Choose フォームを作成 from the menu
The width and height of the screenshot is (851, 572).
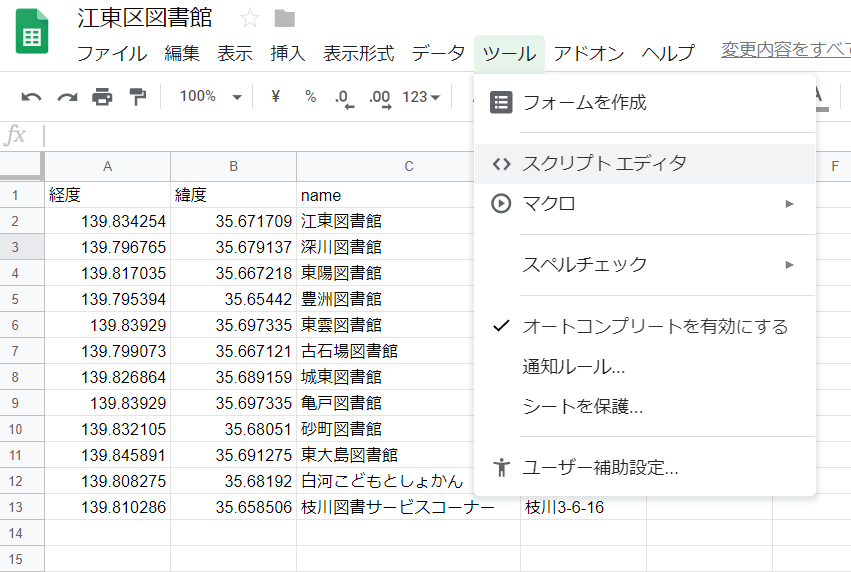coord(645,102)
